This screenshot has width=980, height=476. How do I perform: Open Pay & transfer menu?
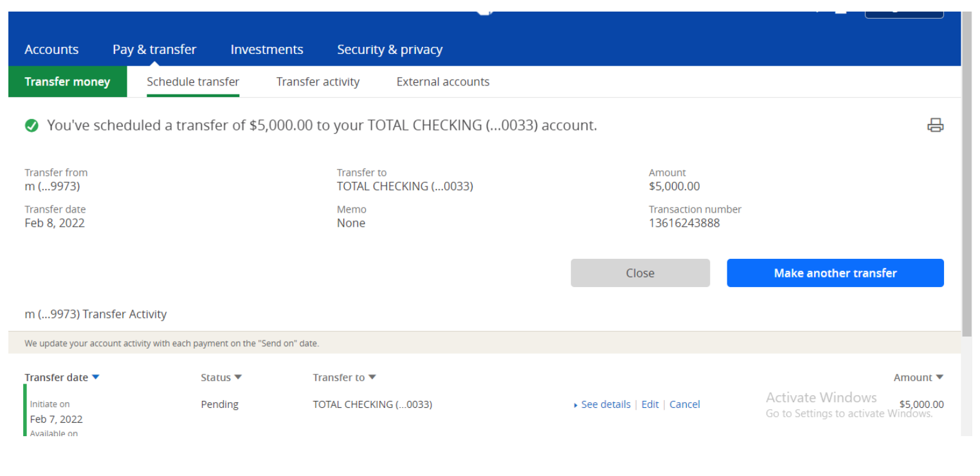pos(154,49)
